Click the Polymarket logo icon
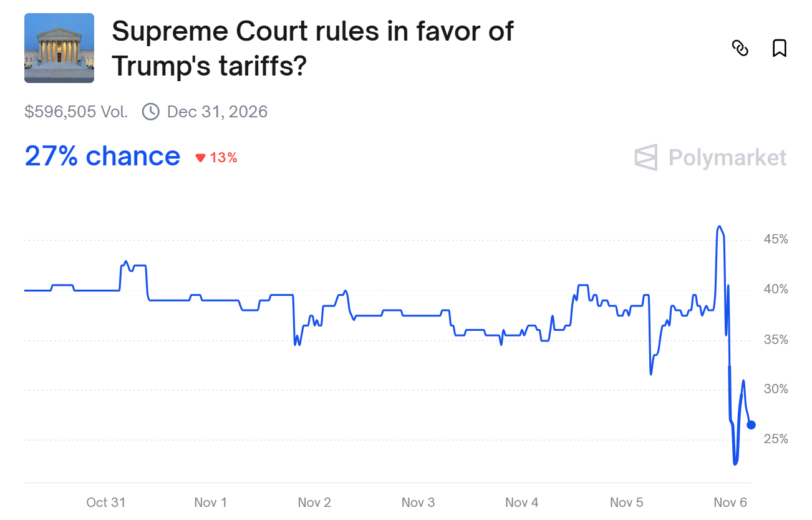This screenshot has width=812, height=520. [646, 157]
